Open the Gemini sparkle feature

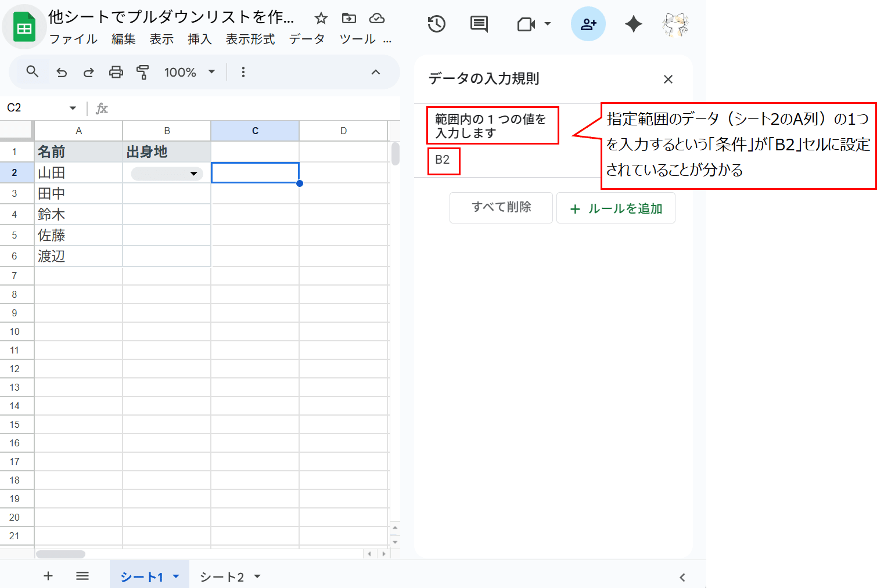(x=632, y=24)
